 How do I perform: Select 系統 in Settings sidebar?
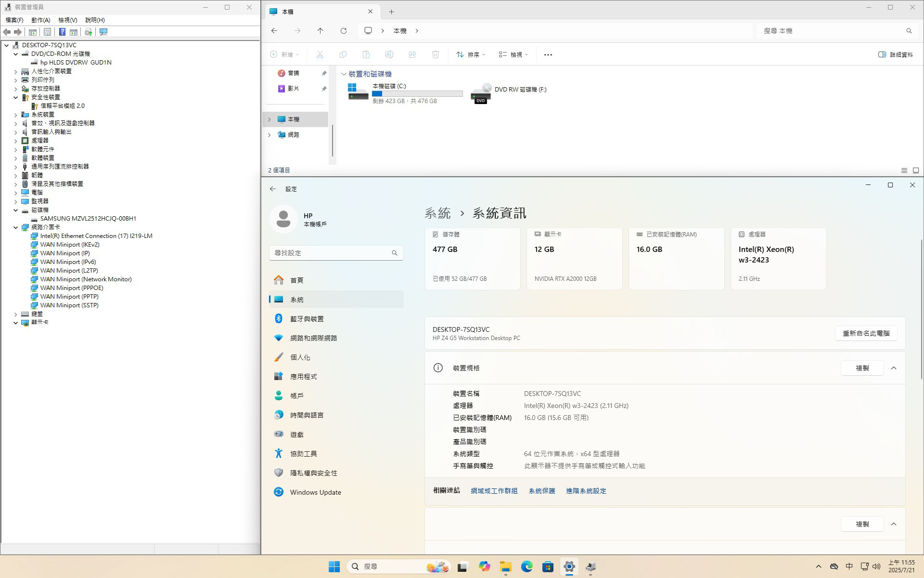pyautogui.click(x=336, y=300)
